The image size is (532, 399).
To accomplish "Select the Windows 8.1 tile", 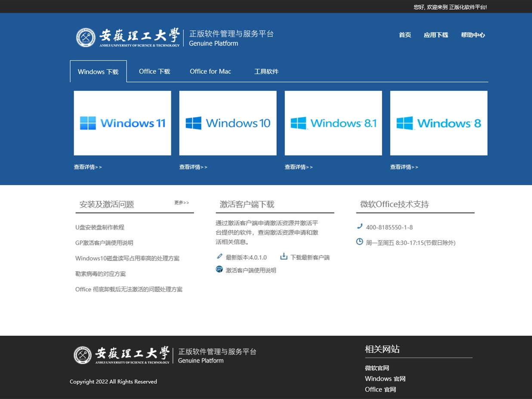I will tap(333, 123).
